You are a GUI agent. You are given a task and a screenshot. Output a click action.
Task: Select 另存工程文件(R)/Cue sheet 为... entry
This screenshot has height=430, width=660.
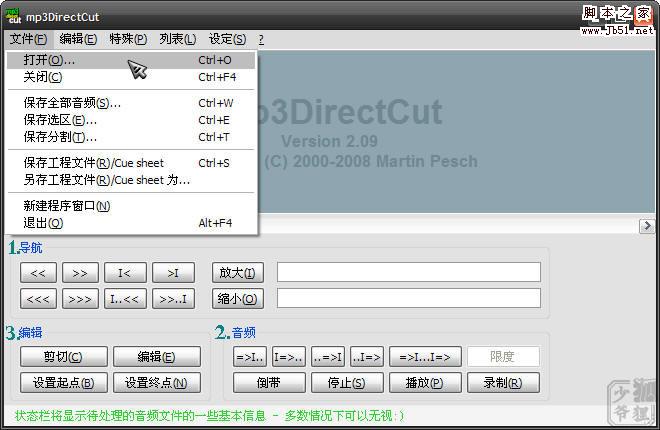(x=131, y=180)
